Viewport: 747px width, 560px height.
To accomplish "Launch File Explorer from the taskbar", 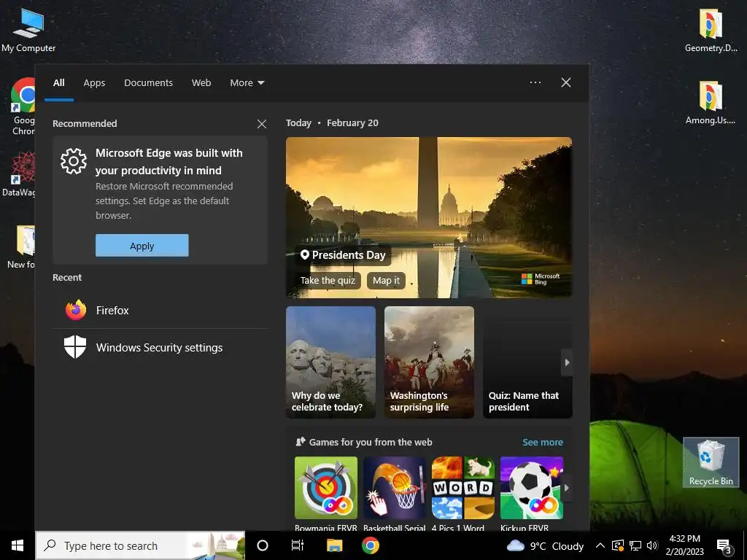I will coord(334,545).
